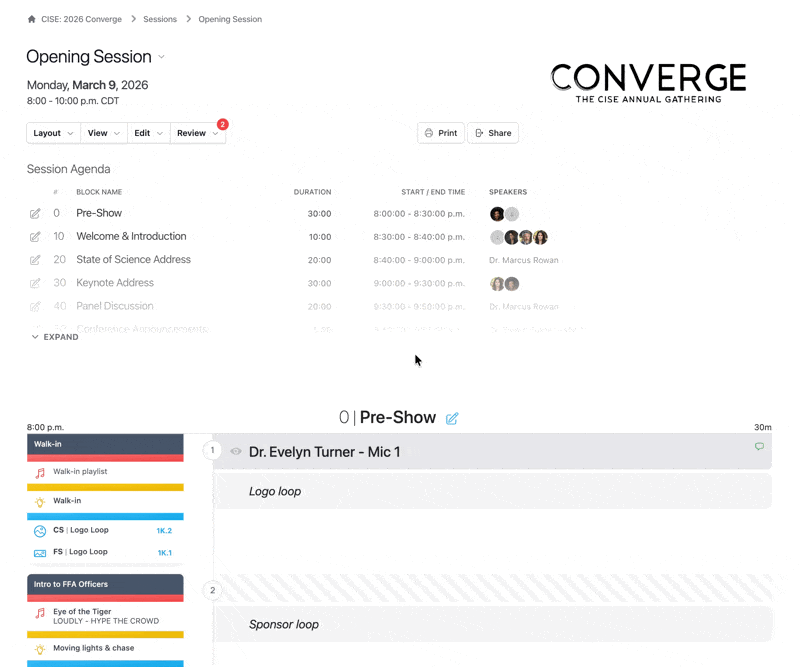This screenshot has height=667, width=800.
Task: Click edit icon for Welcome & Introduction row
Action: [35, 237]
